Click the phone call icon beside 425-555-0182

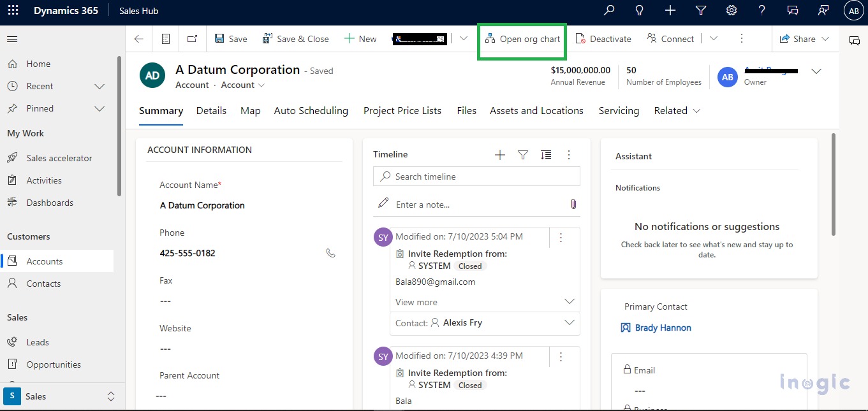coord(330,253)
